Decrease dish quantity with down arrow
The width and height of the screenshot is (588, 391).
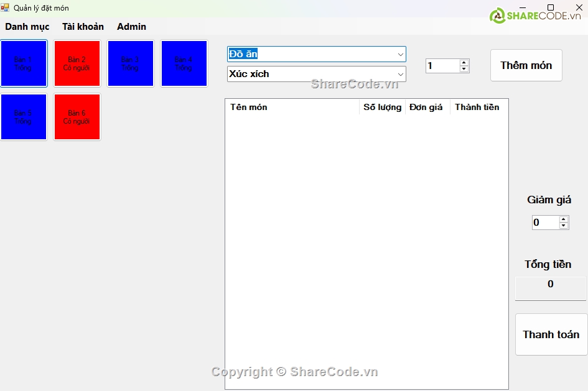pos(464,69)
